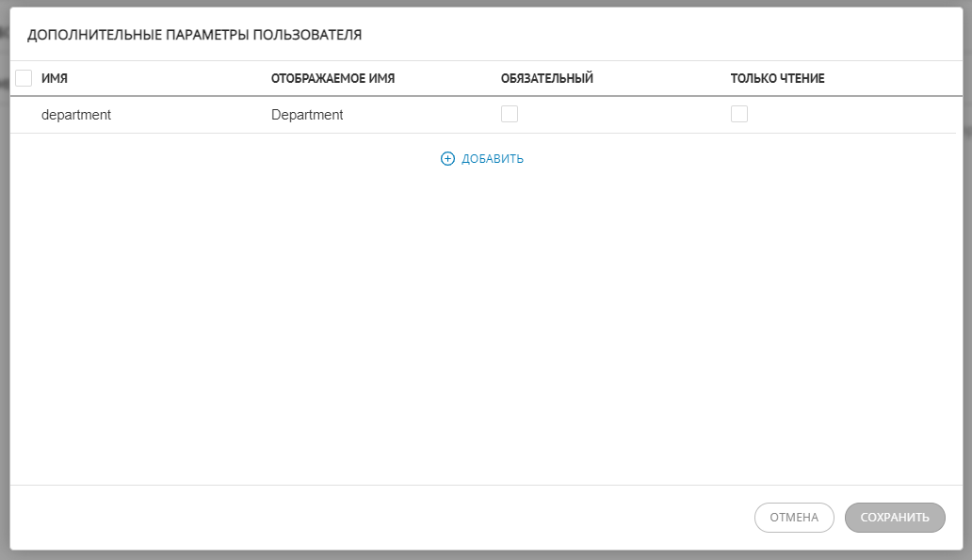This screenshot has width=972, height=560.
Task: Tick the select-all checkbox in the header
Action: pyautogui.click(x=24, y=78)
